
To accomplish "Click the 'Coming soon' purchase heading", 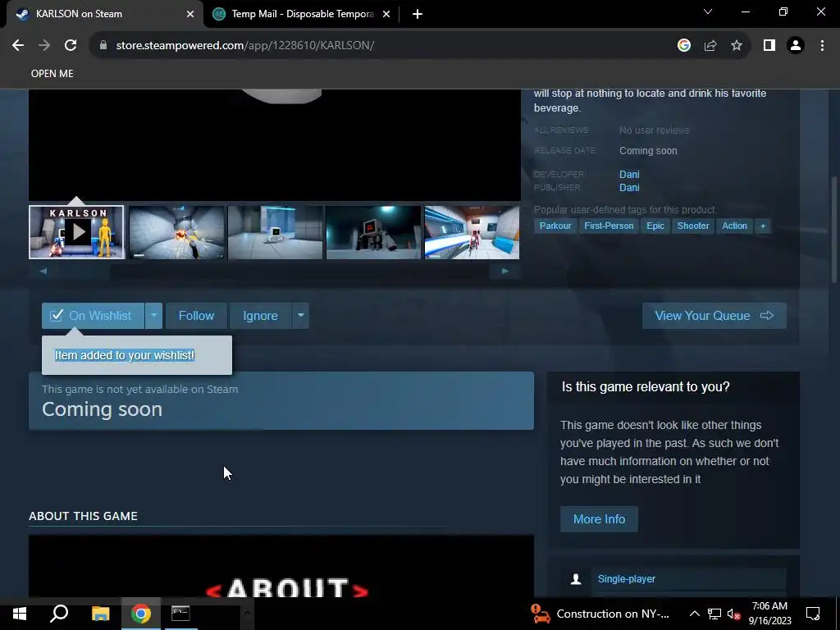I will coord(102,409).
